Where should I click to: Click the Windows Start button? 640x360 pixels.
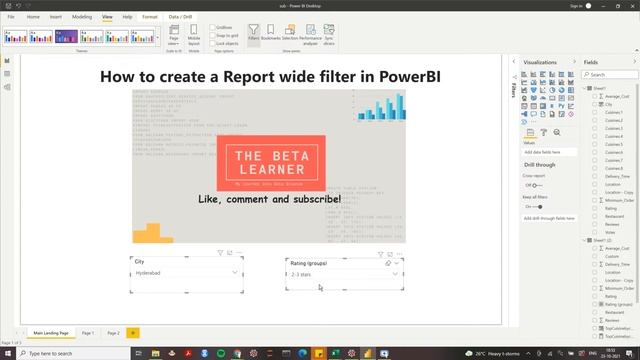point(8,353)
